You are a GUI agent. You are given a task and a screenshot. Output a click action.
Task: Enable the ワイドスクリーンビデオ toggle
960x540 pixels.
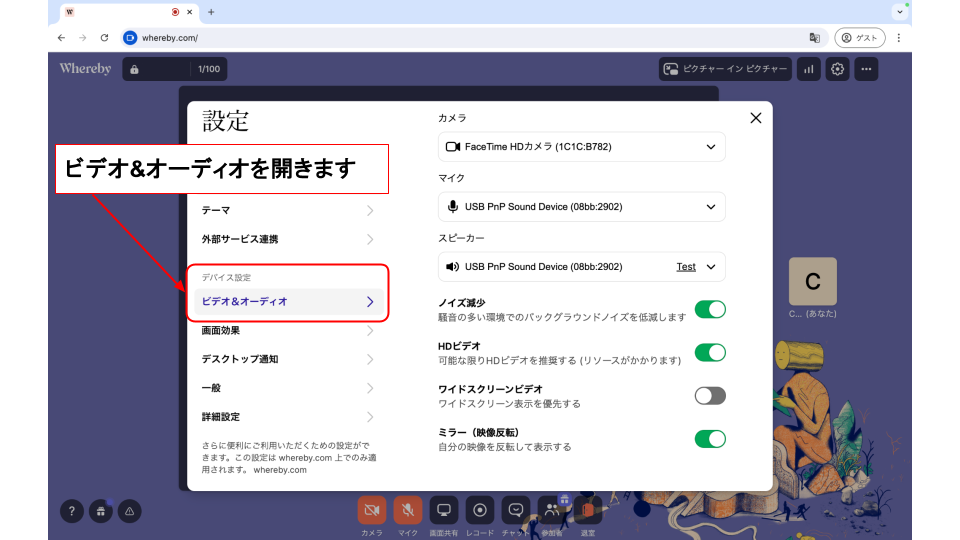[x=710, y=395]
